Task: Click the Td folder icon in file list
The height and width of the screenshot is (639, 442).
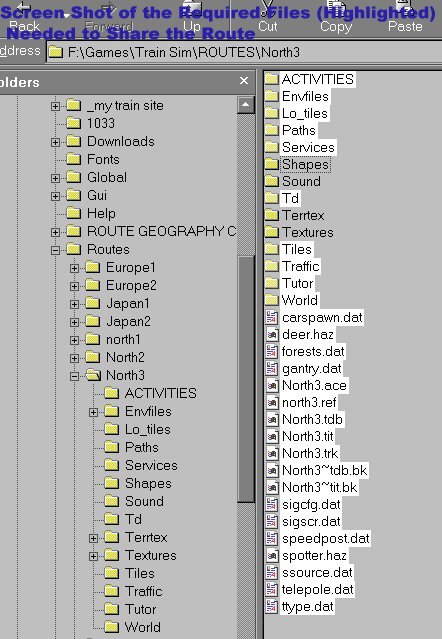Action: pos(271,198)
